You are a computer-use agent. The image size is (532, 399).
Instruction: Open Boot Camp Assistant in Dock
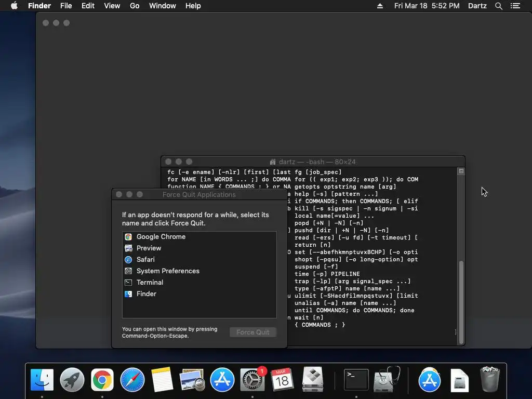click(312, 380)
